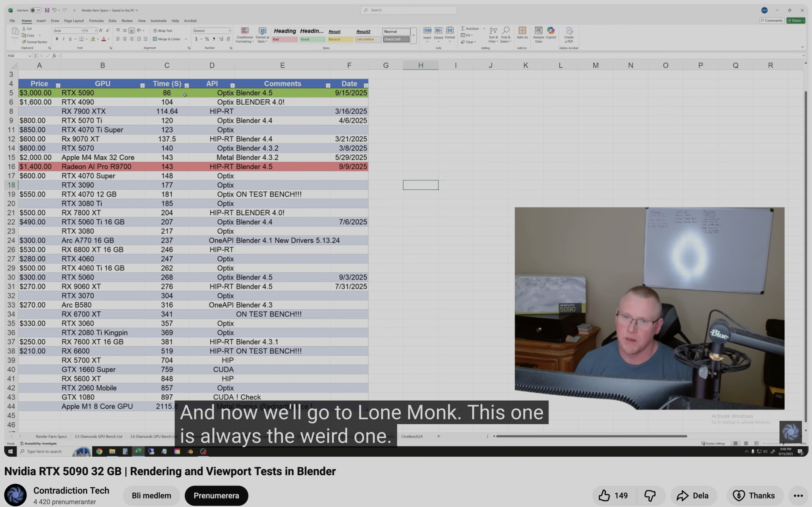
Task: Click the Excel search box
Action: click(x=408, y=10)
